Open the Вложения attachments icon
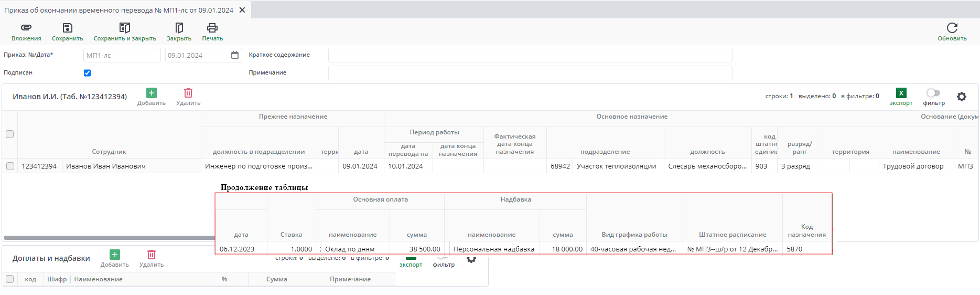The width and height of the screenshot is (980, 295). pos(26,28)
